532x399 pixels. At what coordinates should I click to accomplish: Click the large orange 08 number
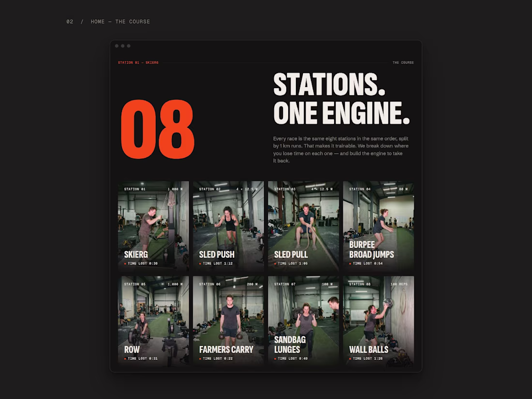tap(158, 129)
